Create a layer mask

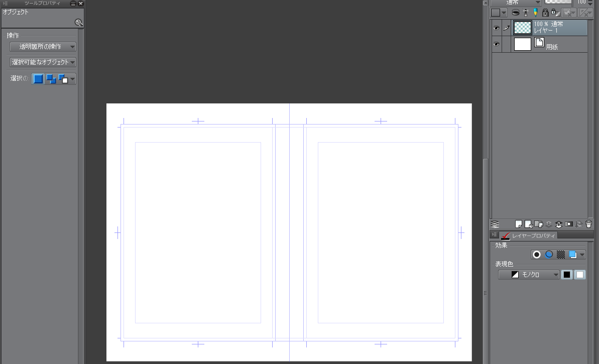[x=569, y=224]
